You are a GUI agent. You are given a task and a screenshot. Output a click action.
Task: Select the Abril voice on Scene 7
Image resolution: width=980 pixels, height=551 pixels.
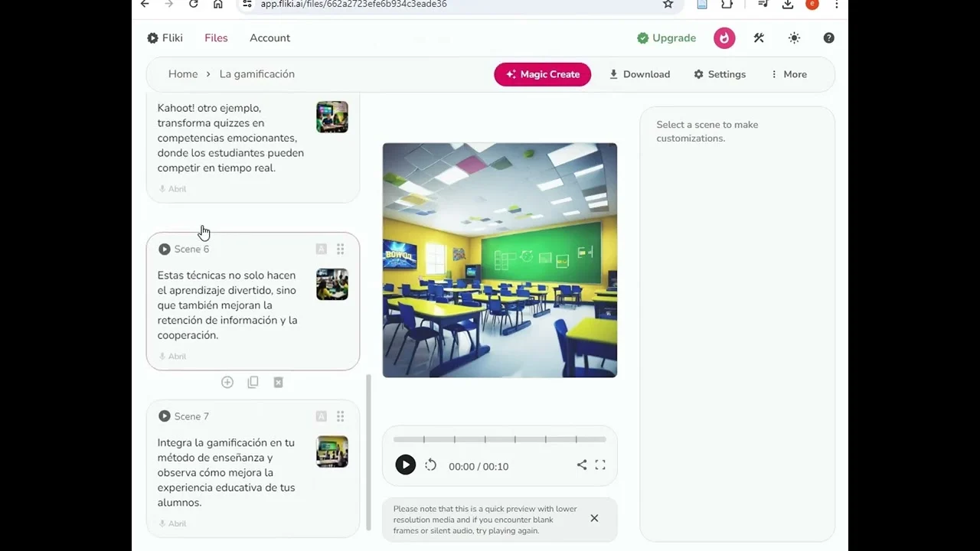click(173, 524)
